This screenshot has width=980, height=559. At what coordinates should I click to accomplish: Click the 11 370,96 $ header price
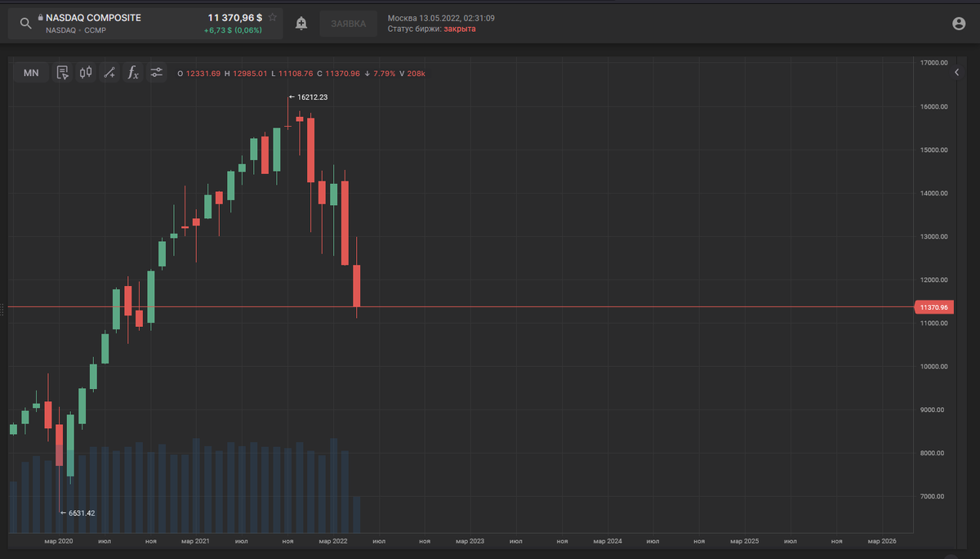(235, 17)
